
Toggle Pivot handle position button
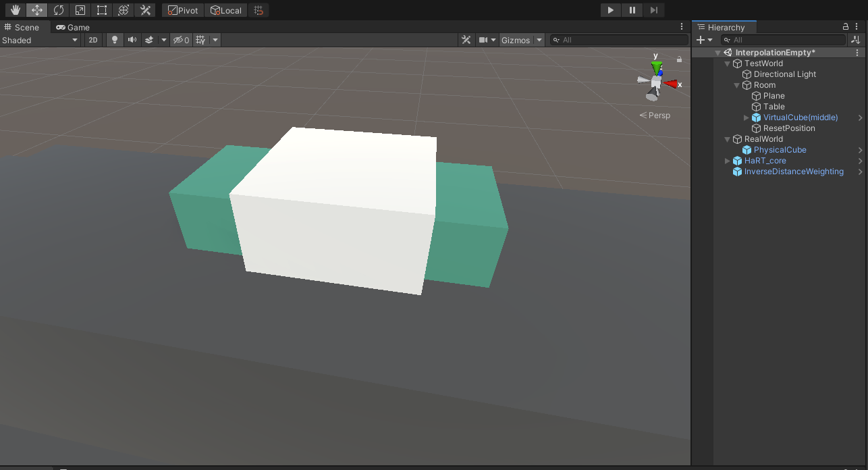(182, 10)
